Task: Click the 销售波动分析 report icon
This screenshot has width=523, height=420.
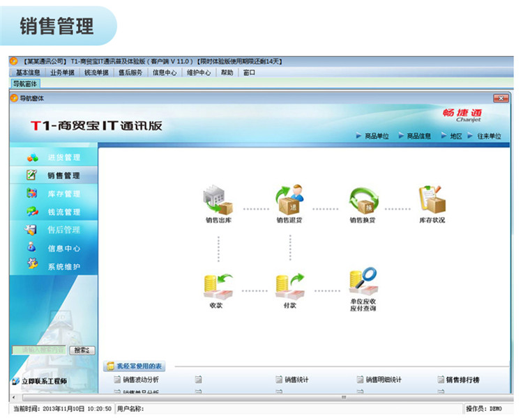Action: click(x=117, y=380)
